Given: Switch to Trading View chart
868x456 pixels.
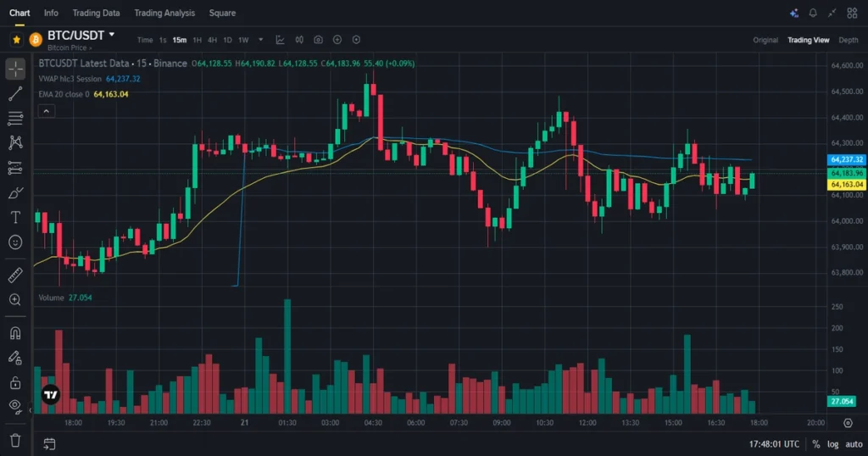Looking at the screenshot, I should pos(808,40).
